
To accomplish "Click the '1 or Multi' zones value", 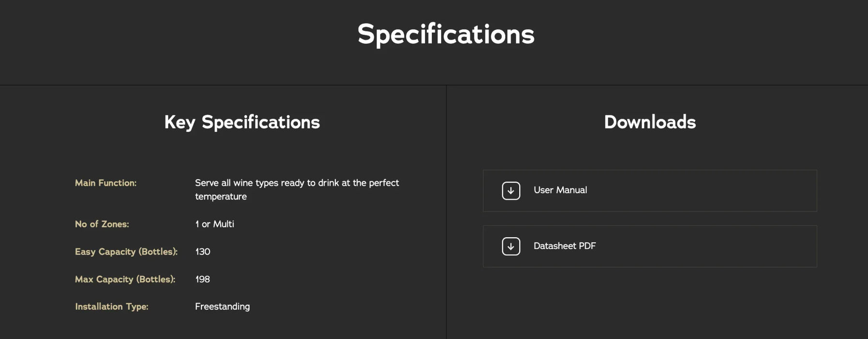I will click(214, 224).
